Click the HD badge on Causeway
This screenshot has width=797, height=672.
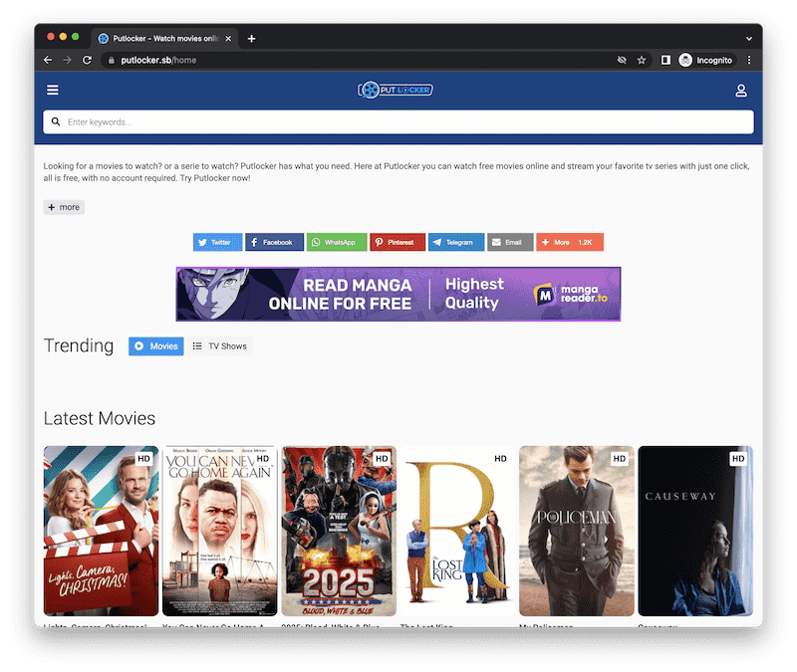coord(738,459)
